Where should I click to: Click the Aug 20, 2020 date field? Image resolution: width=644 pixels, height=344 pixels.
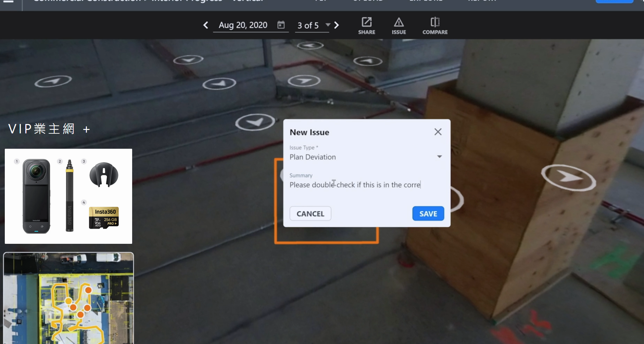pyautogui.click(x=243, y=25)
